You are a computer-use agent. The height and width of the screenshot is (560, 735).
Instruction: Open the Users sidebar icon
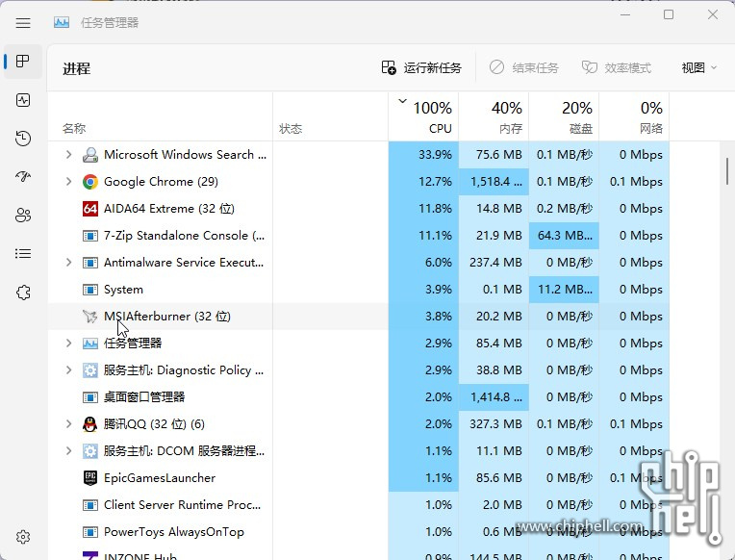[x=23, y=216]
